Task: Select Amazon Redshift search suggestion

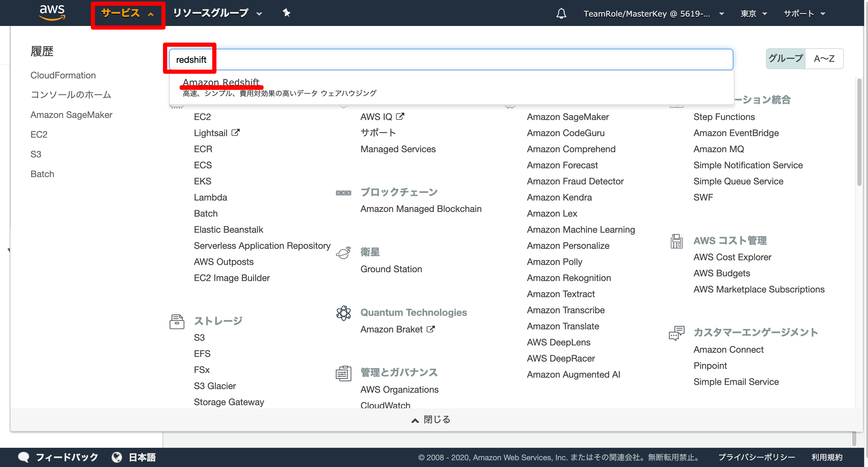Action: pyautogui.click(x=451, y=87)
